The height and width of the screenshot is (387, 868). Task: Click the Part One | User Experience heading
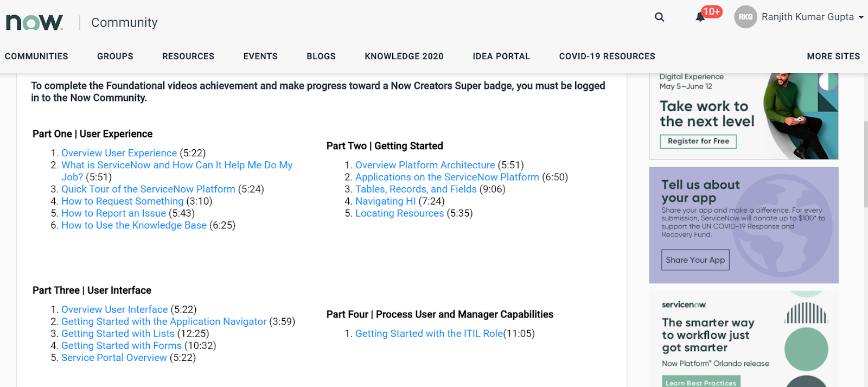92,134
